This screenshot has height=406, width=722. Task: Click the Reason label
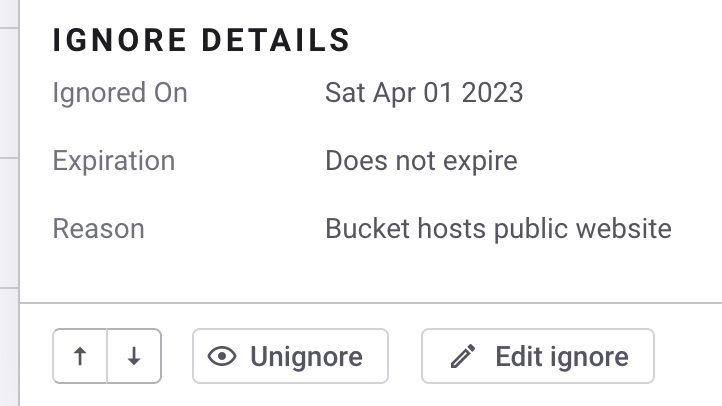click(x=98, y=228)
